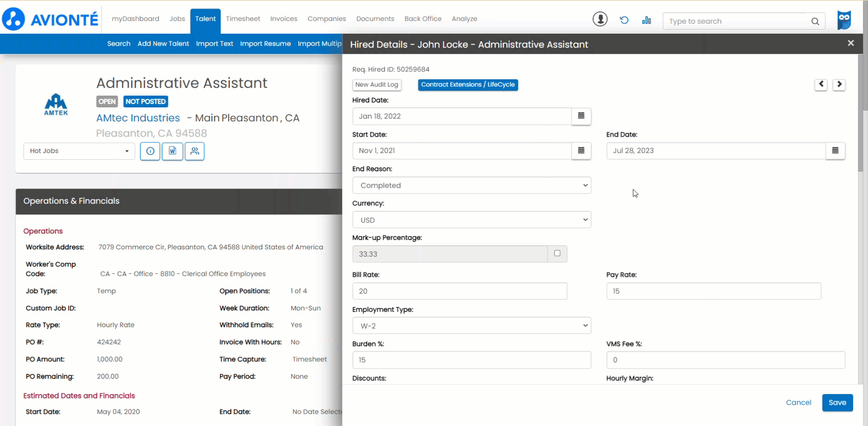868x426 pixels.
Task: Click the job info circle icon
Action: [x=150, y=151]
